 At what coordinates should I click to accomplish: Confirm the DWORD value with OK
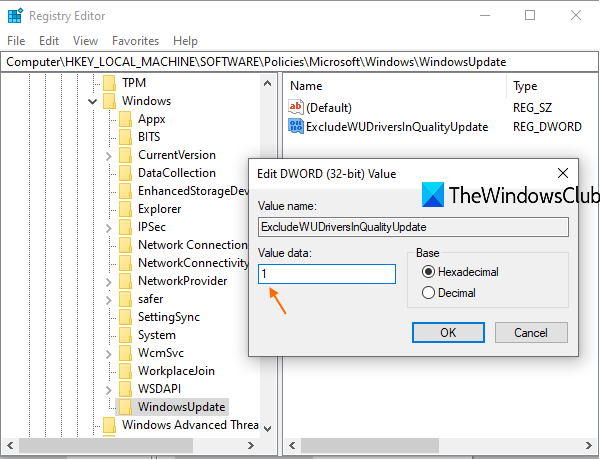448,332
